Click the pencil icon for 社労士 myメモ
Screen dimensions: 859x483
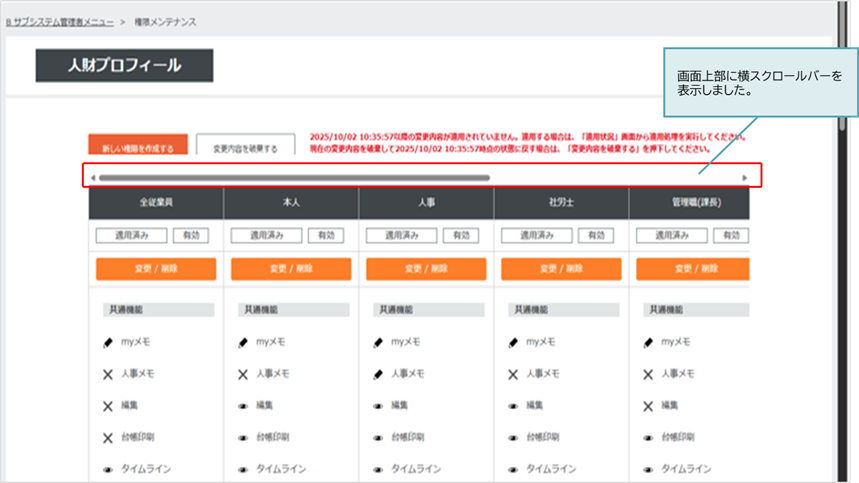coord(513,342)
